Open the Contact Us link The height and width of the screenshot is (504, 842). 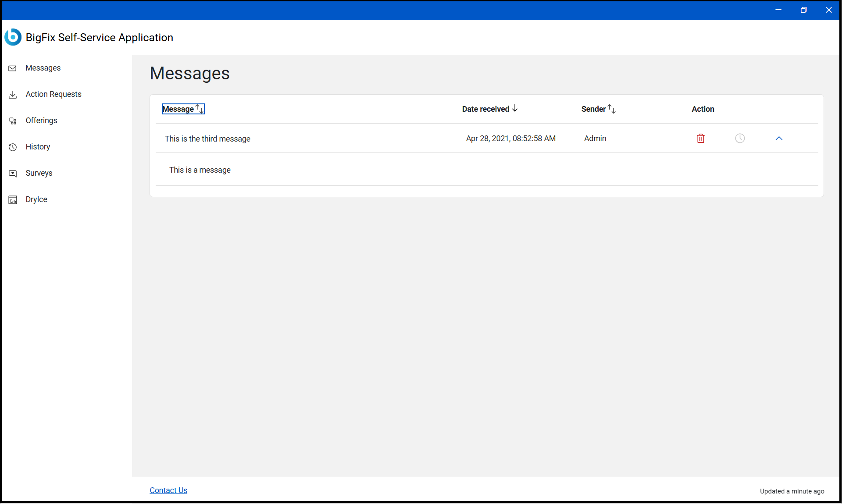pyautogui.click(x=168, y=490)
